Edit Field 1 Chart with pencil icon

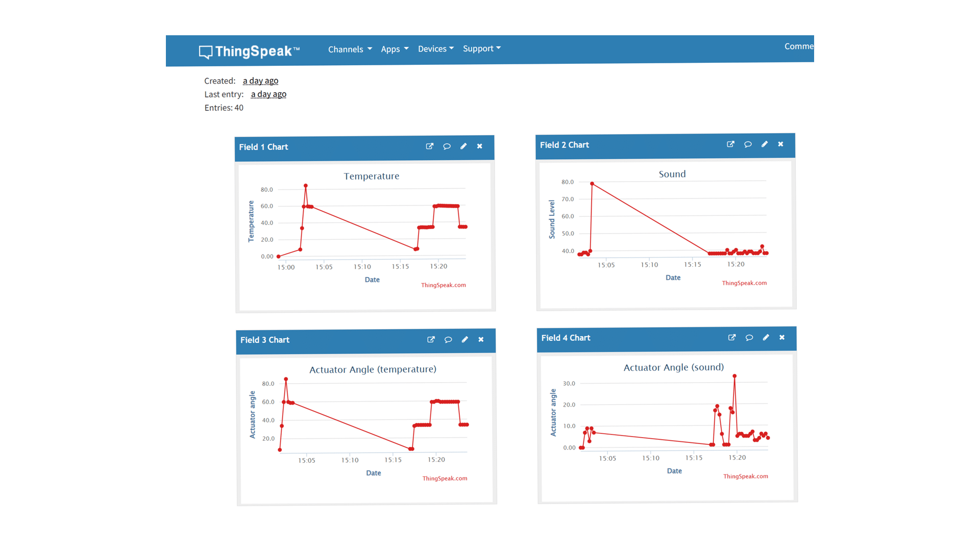pos(463,146)
